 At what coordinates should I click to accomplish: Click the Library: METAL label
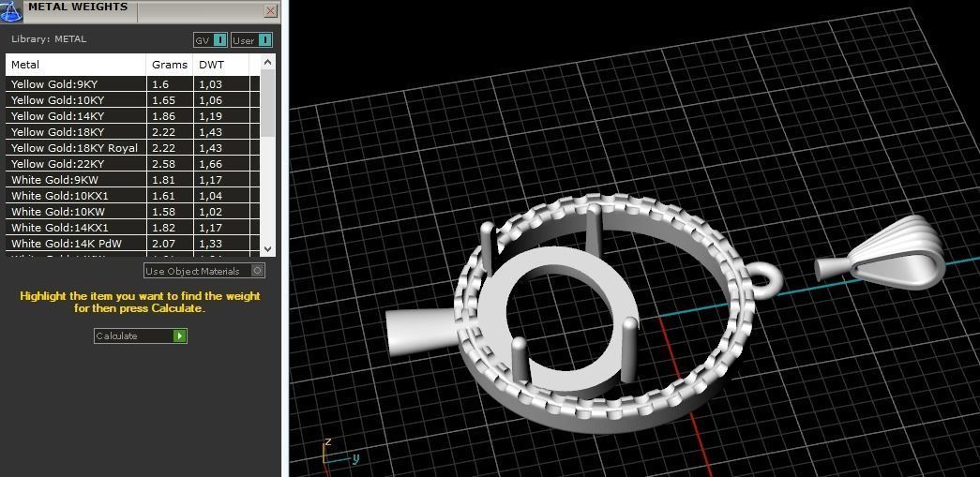(x=49, y=38)
